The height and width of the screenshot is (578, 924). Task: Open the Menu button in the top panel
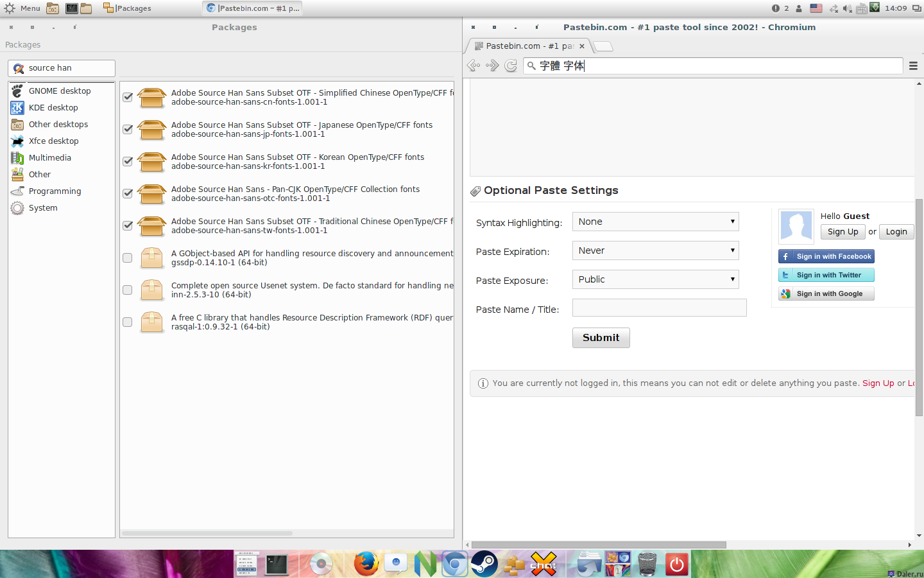22,8
